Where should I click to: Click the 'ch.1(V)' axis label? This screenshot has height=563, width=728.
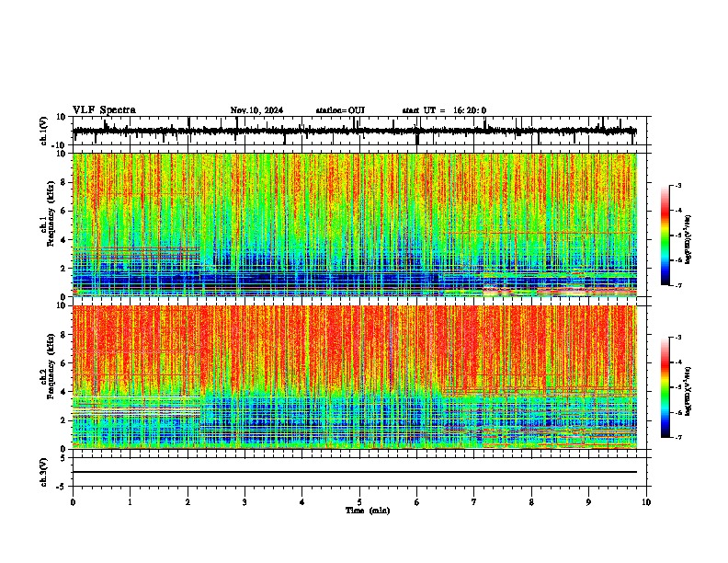click(x=44, y=131)
